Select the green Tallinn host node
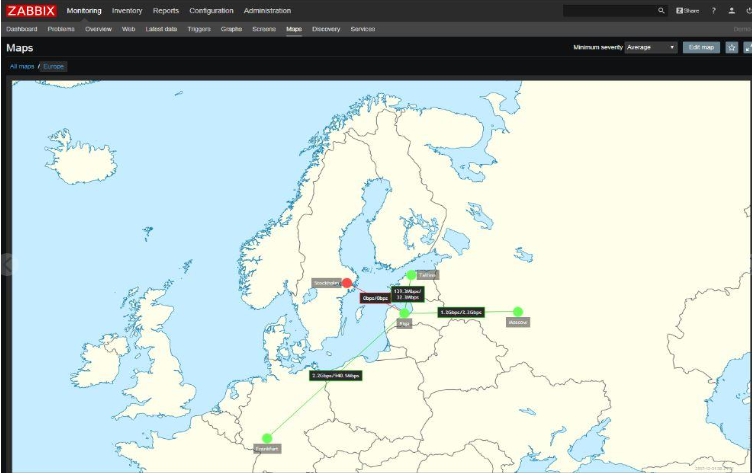The height and width of the screenshot is (475, 753). [x=411, y=275]
